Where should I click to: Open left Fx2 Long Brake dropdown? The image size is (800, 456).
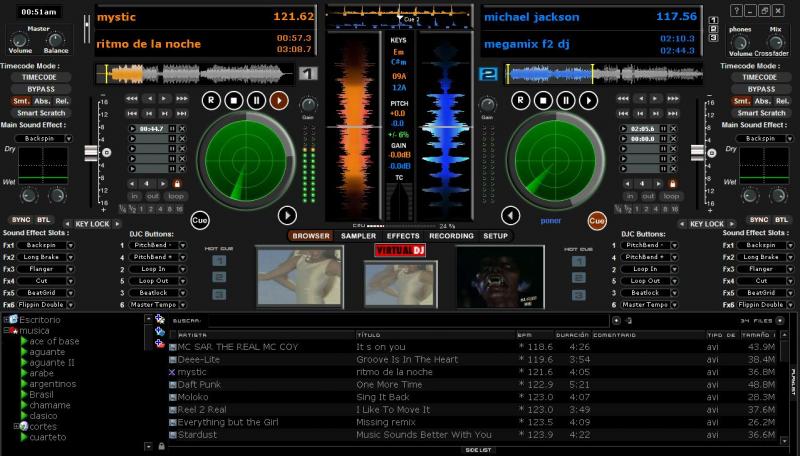70,257
